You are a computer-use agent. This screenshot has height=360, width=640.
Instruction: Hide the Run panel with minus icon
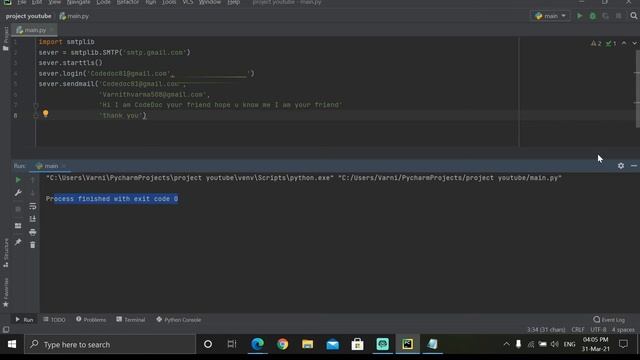coord(633,166)
